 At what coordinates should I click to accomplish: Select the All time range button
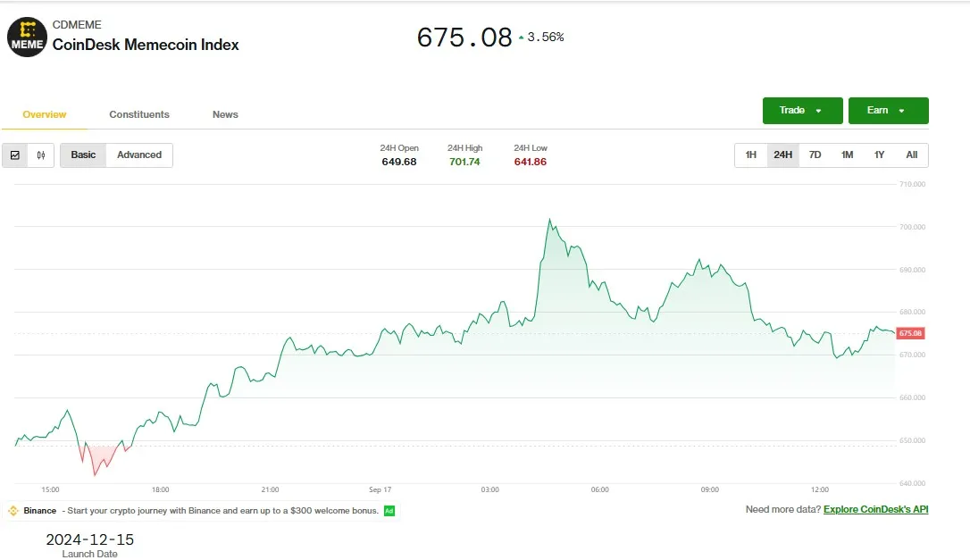coord(911,155)
